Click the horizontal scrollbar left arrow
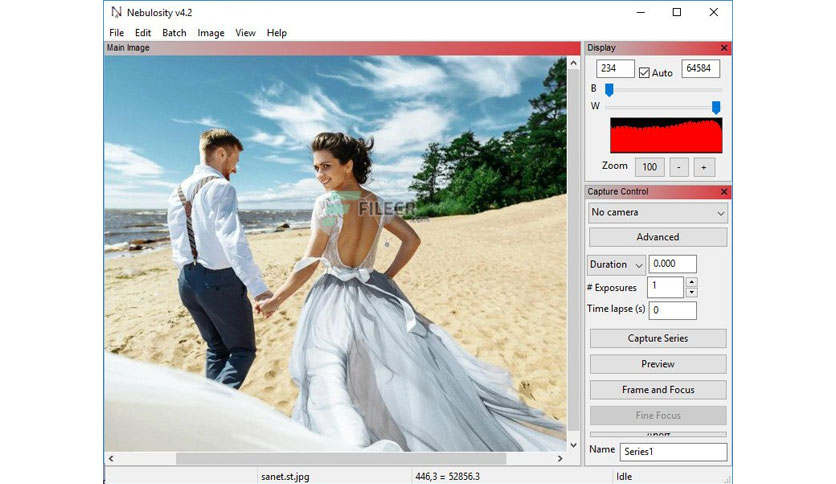This screenshot has height=484, width=836. point(111,458)
